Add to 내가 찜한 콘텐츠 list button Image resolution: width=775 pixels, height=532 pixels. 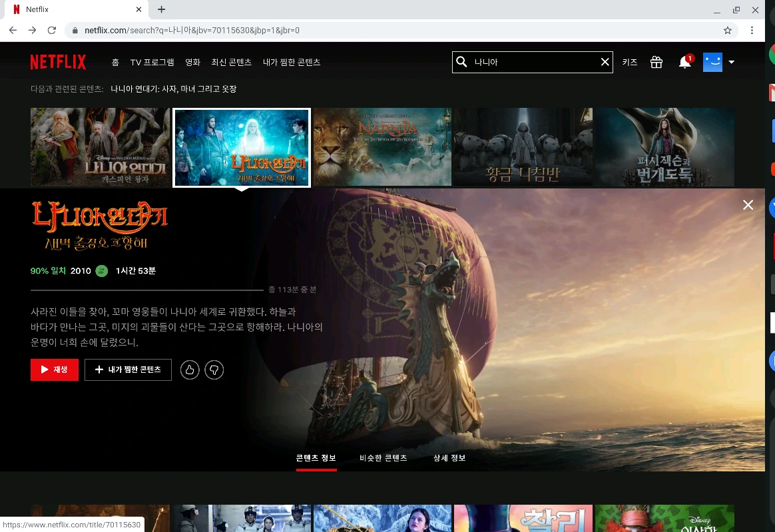click(x=128, y=370)
